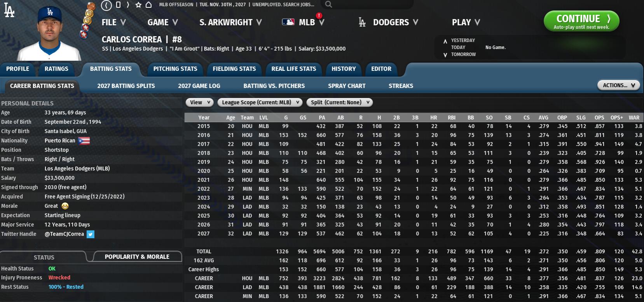The height and width of the screenshot is (302, 644).
Task: Open the EDITOR tab
Action: (381, 69)
